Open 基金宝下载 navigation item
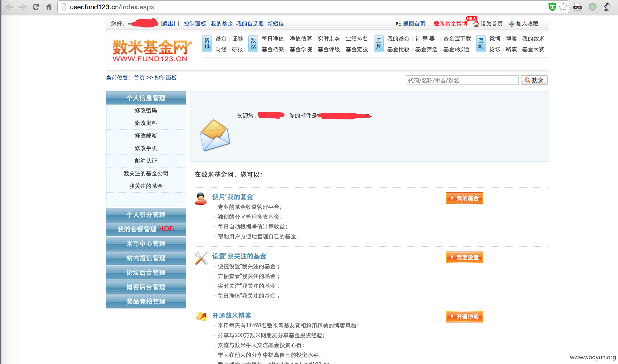The height and width of the screenshot is (364, 618). [457, 38]
